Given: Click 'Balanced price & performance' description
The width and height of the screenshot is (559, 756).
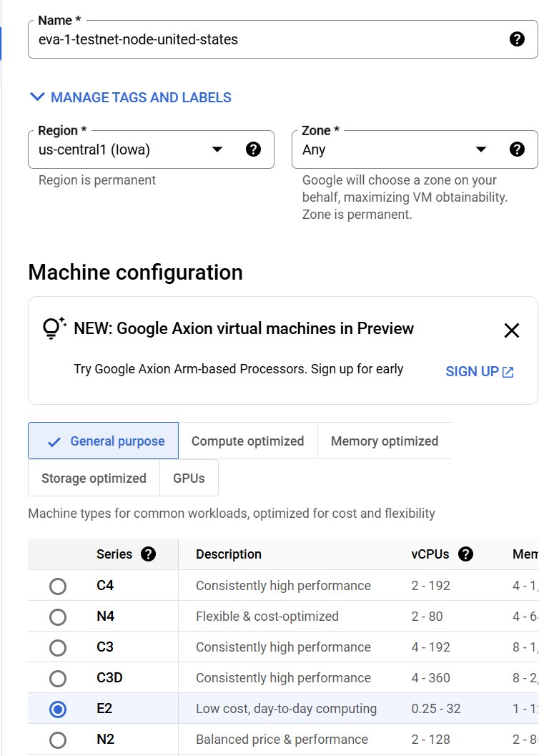Looking at the screenshot, I should pos(282,739).
